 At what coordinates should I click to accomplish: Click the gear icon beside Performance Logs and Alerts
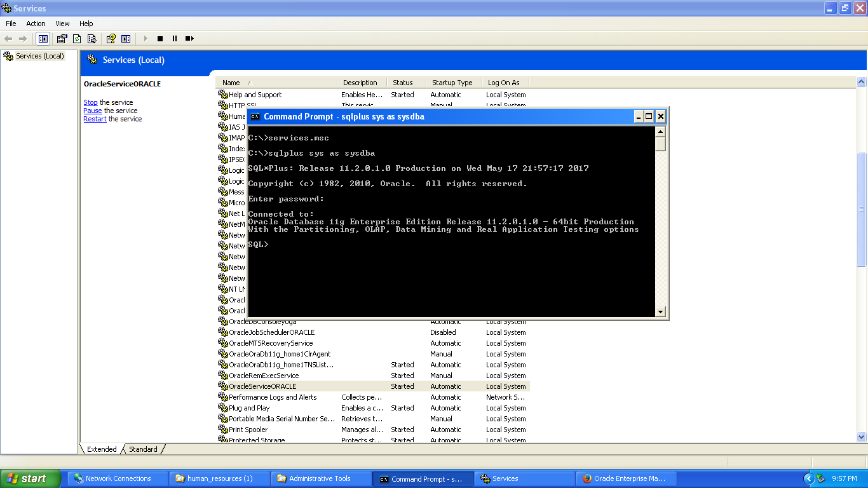point(222,397)
